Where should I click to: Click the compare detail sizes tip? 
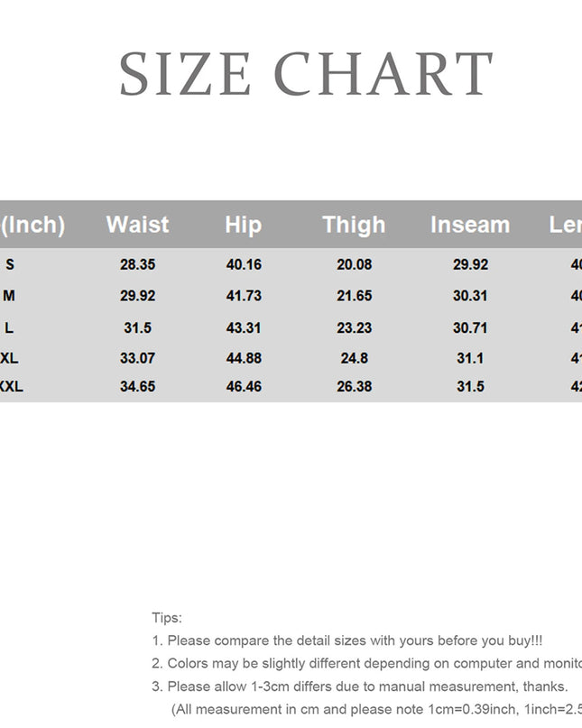(347, 640)
